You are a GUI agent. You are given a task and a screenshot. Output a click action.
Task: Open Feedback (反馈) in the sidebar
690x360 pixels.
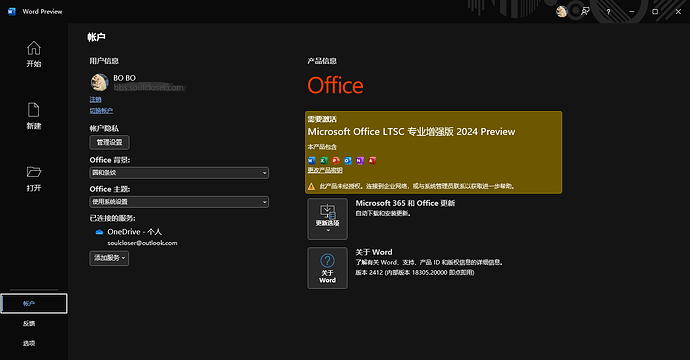(29, 323)
